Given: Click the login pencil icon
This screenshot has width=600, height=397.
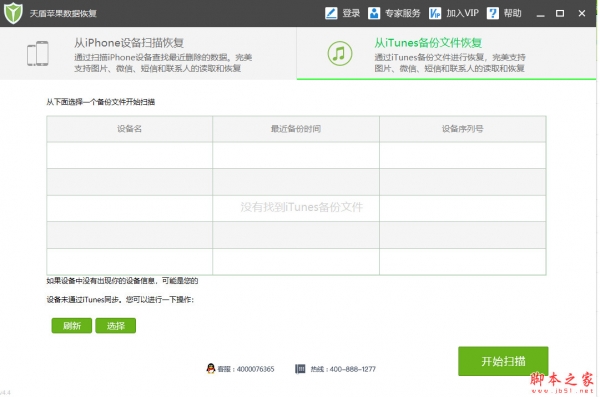Looking at the screenshot, I should pyautogui.click(x=331, y=13).
